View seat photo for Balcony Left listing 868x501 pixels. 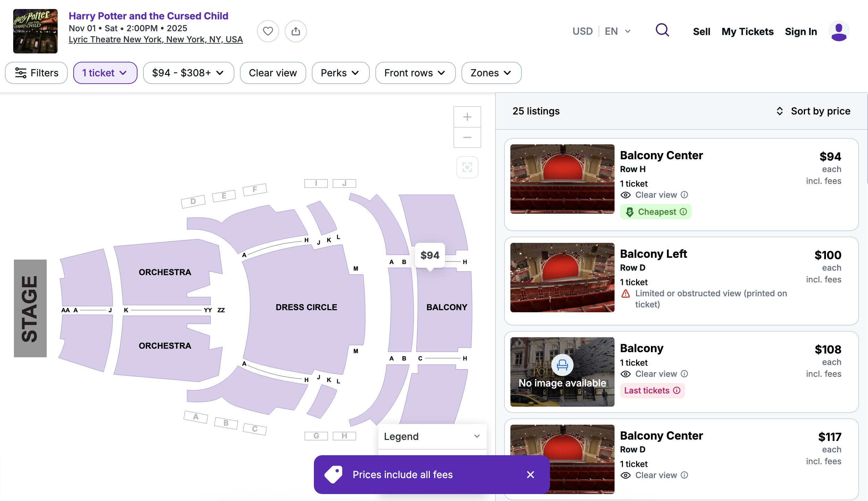(562, 278)
